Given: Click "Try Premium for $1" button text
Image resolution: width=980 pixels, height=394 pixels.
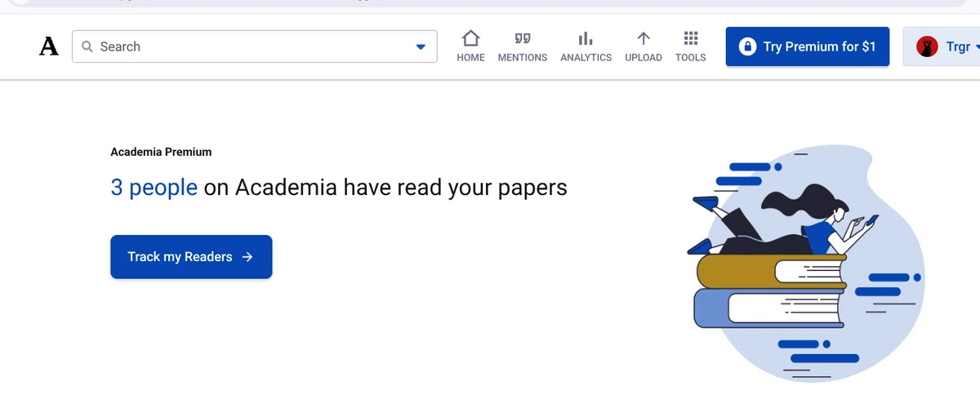Looking at the screenshot, I should click(819, 46).
